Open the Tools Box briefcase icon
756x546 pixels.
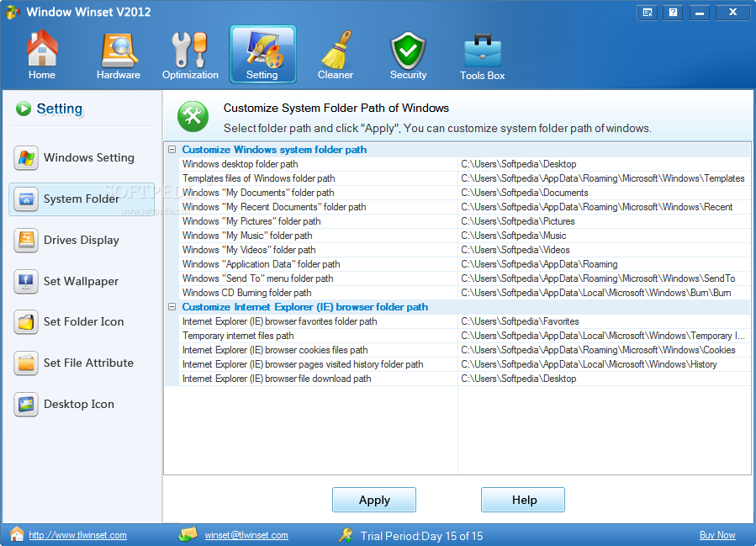tap(482, 50)
